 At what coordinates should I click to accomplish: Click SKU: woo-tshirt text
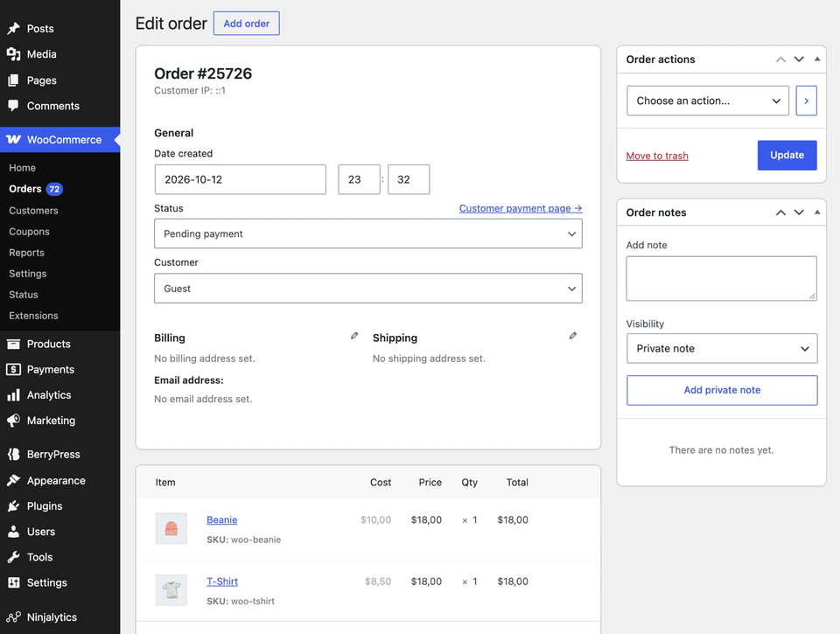click(x=241, y=602)
